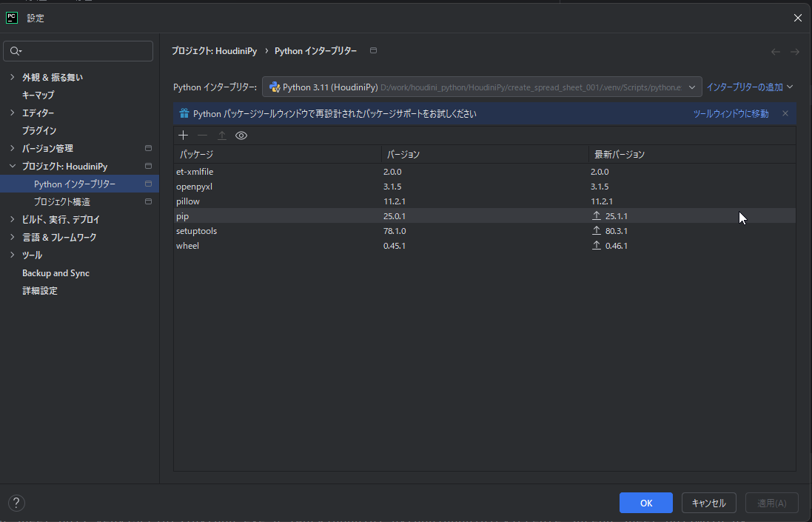Click the upgrade arrow next to setuptools 80.3.1
Image resolution: width=812 pixels, height=522 pixels.
[597, 230]
